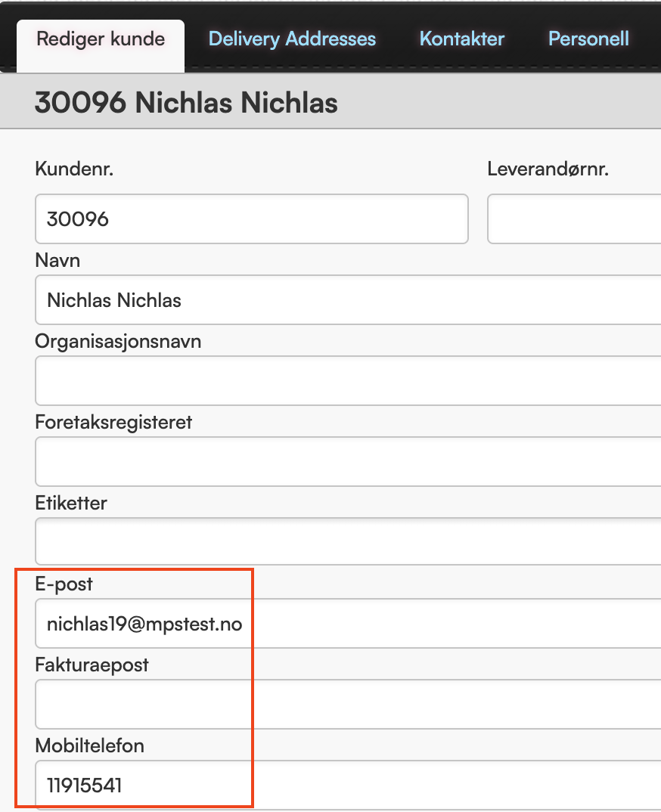
Task: Click the Navn field with Nichlas Nichlas
Action: point(348,300)
